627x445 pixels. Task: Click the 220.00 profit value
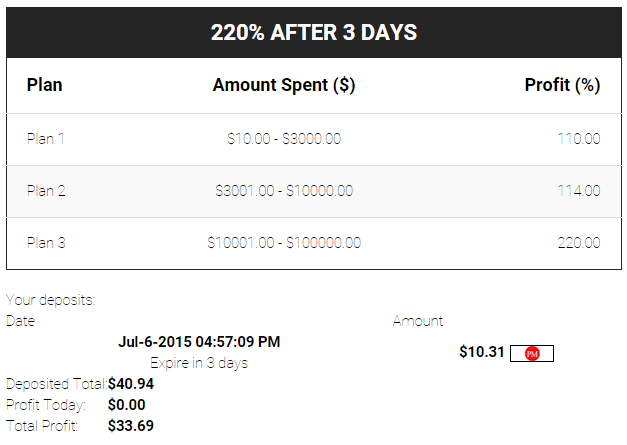click(x=579, y=243)
